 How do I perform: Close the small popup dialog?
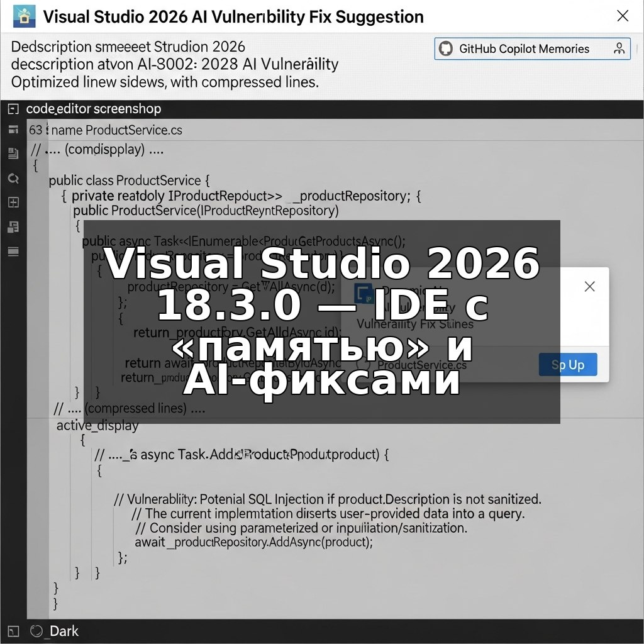click(x=589, y=287)
